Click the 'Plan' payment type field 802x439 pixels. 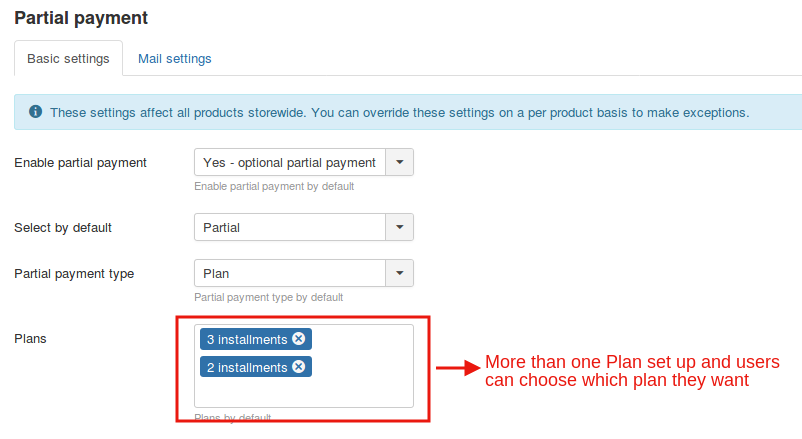tap(290, 273)
